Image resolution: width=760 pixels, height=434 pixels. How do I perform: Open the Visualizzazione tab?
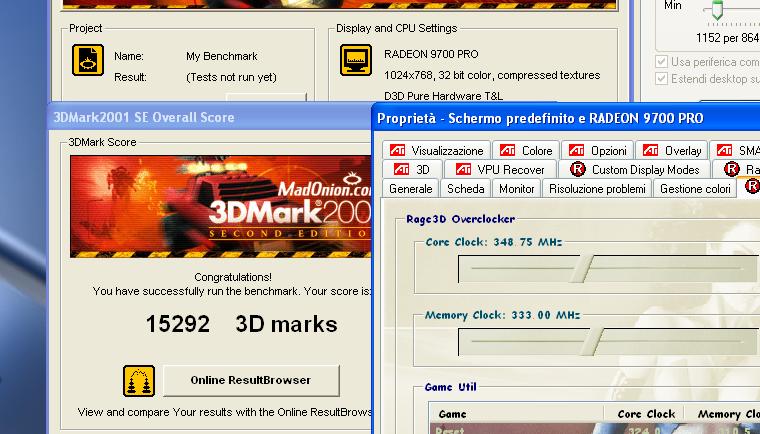pyautogui.click(x=437, y=150)
